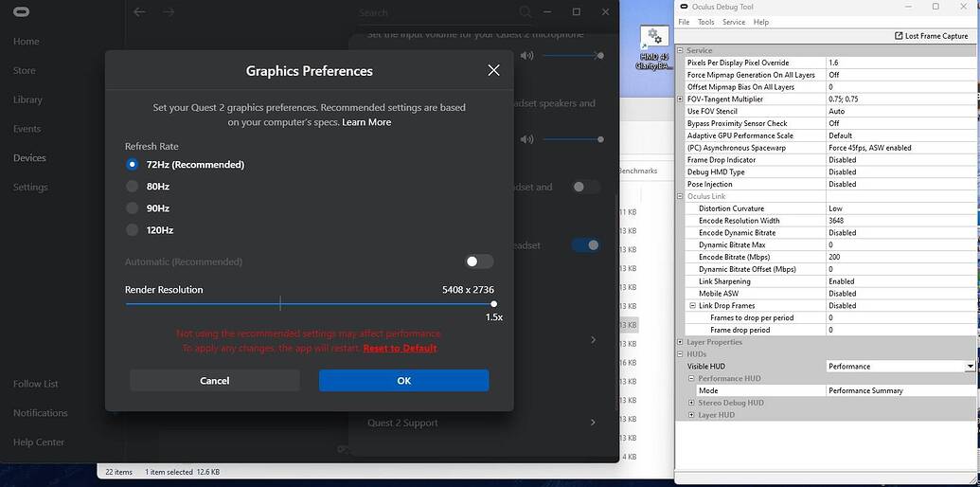Viewport: 980px width, 487px height.
Task: Click the lower volume slider behind dialog
Action: coord(572,139)
